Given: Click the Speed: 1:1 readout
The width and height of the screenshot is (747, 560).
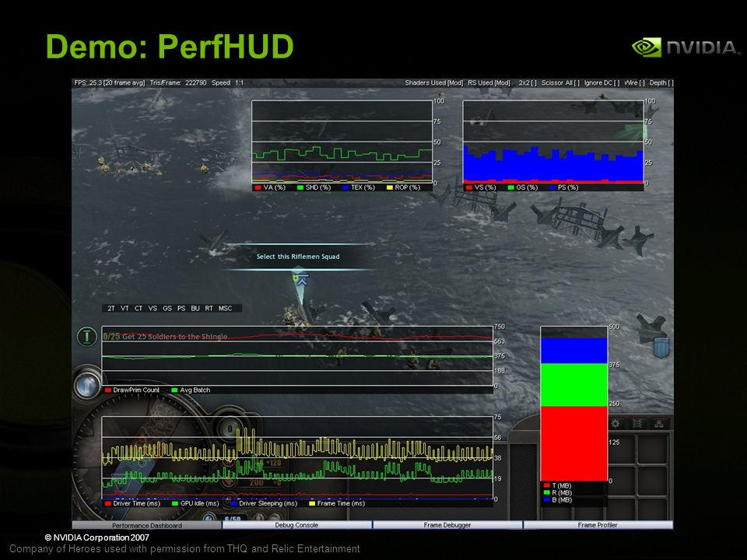Looking at the screenshot, I should click(x=227, y=83).
